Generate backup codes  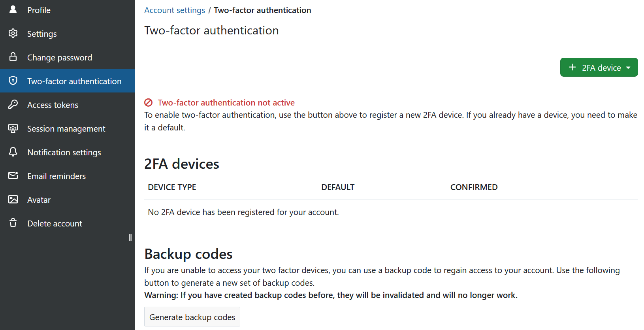tap(192, 317)
